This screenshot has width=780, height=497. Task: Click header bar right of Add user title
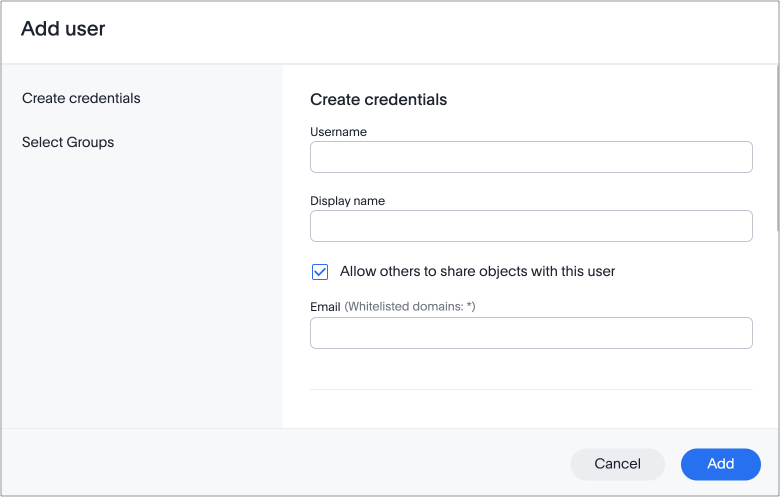(450, 30)
